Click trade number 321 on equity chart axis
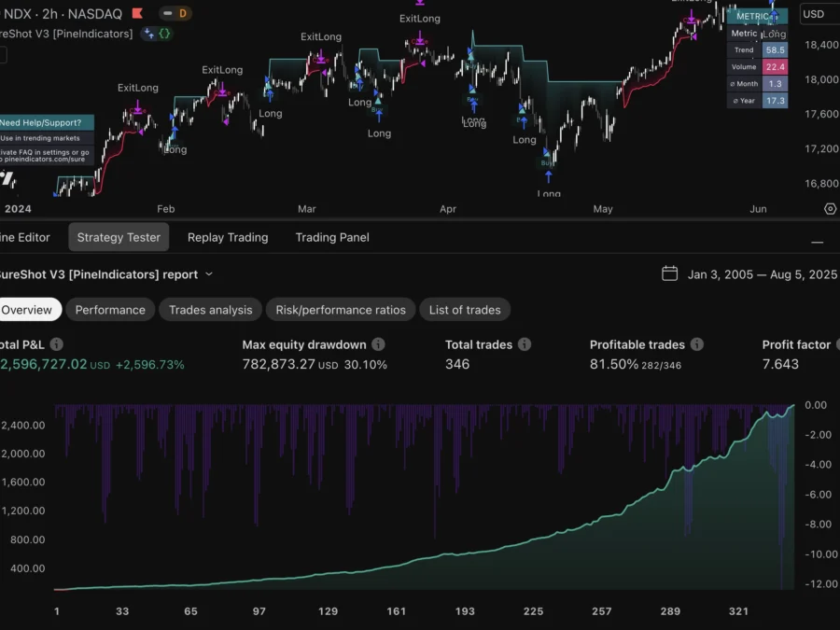 (x=739, y=611)
